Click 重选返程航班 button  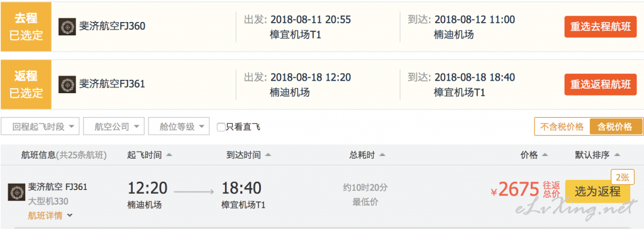point(601,85)
